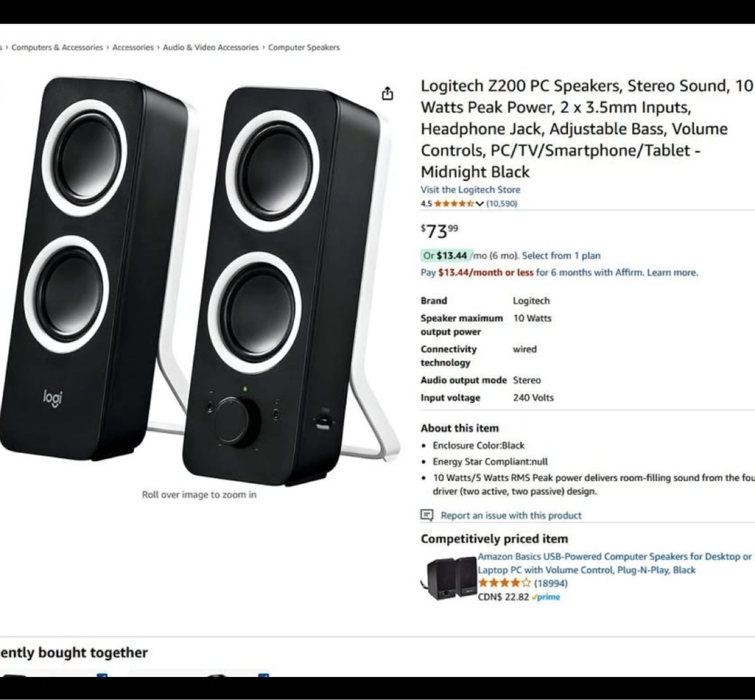Open the Computer Speakers breadcrumb
Image resolution: width=755 pixels, height=700 pixels.
point(304,47)
